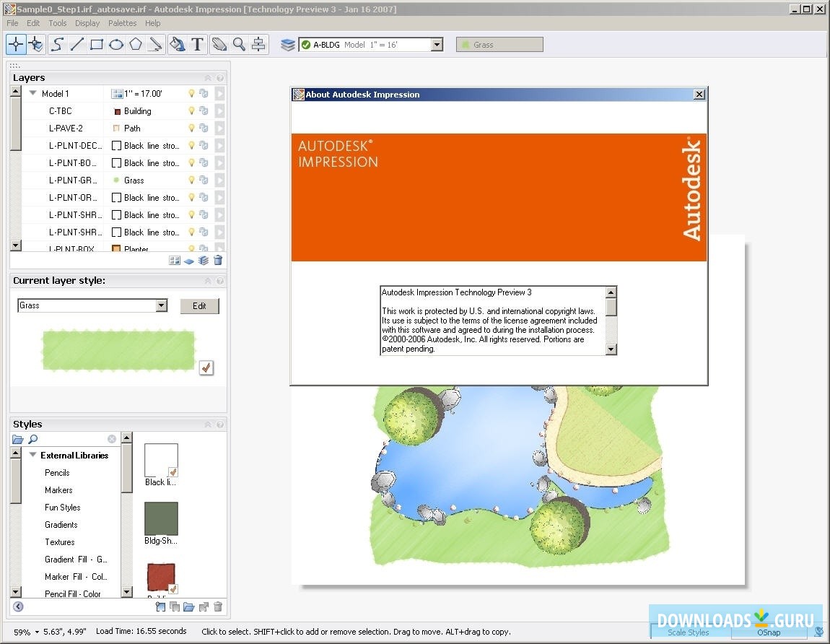
Task: Select the Bldg-Sh... style swatch
Action: click(161, 518)
